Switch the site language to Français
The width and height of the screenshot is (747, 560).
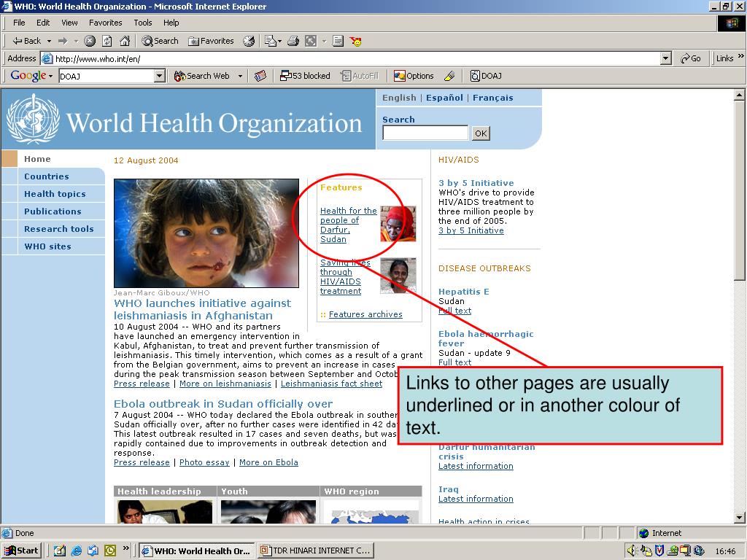493,98
